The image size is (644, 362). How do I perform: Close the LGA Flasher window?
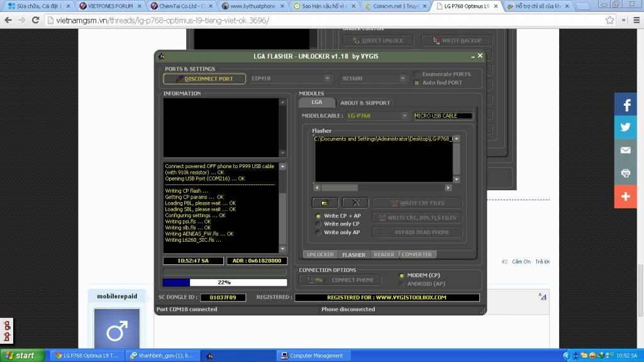point(480,55)
